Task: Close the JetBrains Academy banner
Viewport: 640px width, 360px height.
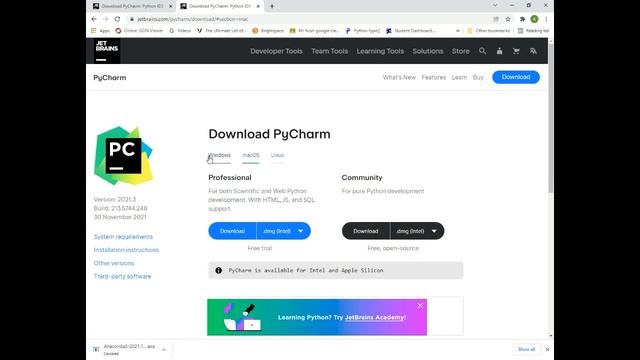Action: 420,306
